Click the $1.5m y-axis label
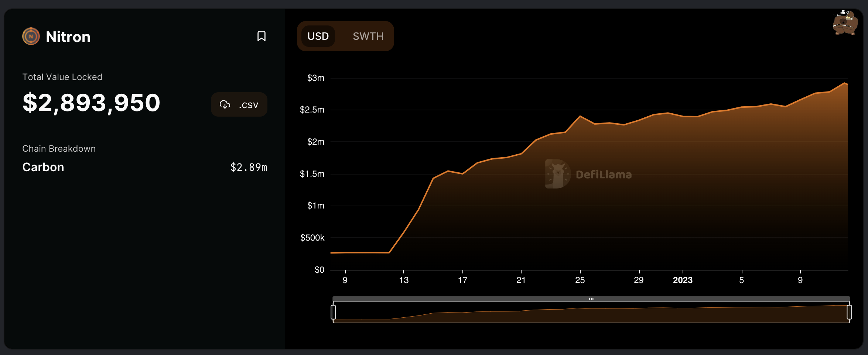 [312, 174]
